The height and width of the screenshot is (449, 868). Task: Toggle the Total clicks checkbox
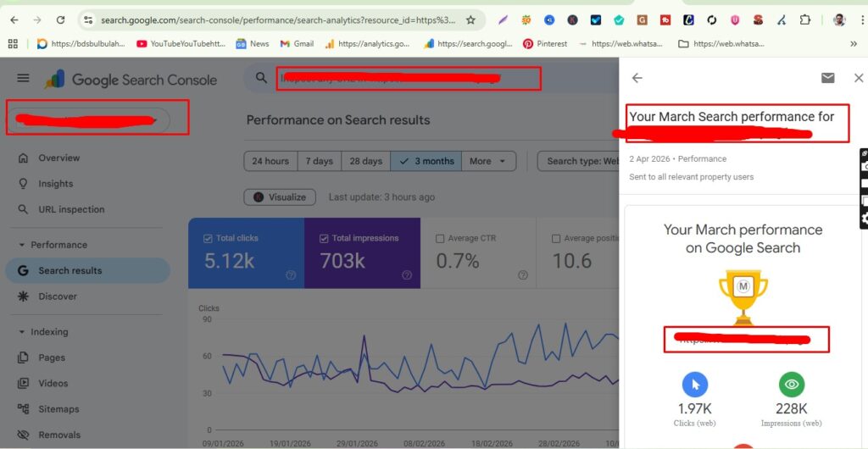[x=209, y=238]
